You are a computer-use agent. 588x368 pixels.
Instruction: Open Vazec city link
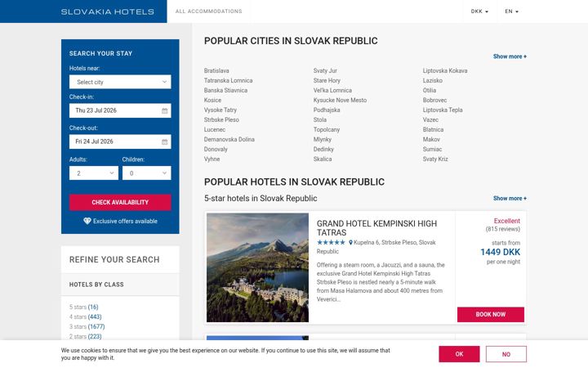(x=430, y=119)
